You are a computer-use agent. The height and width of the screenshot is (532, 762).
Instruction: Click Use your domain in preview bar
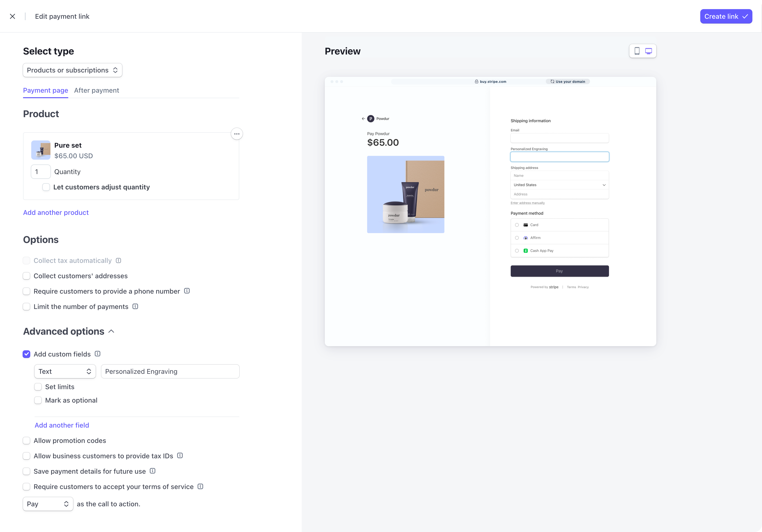point(568,82)
